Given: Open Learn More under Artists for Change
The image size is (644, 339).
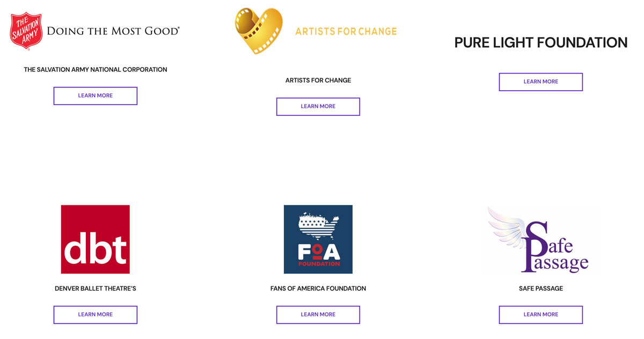Looking at the screenshot, I should point(318,106).
